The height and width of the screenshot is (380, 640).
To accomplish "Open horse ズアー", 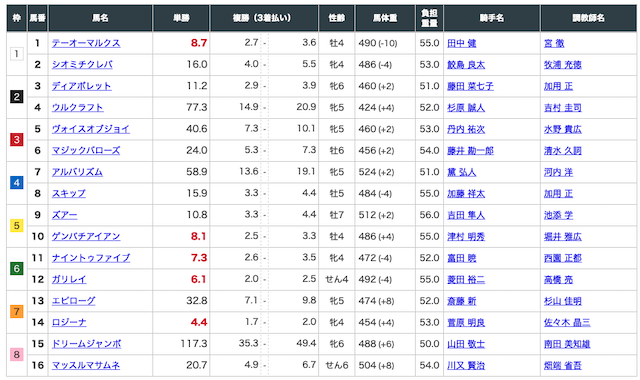I will click(64, 215).
